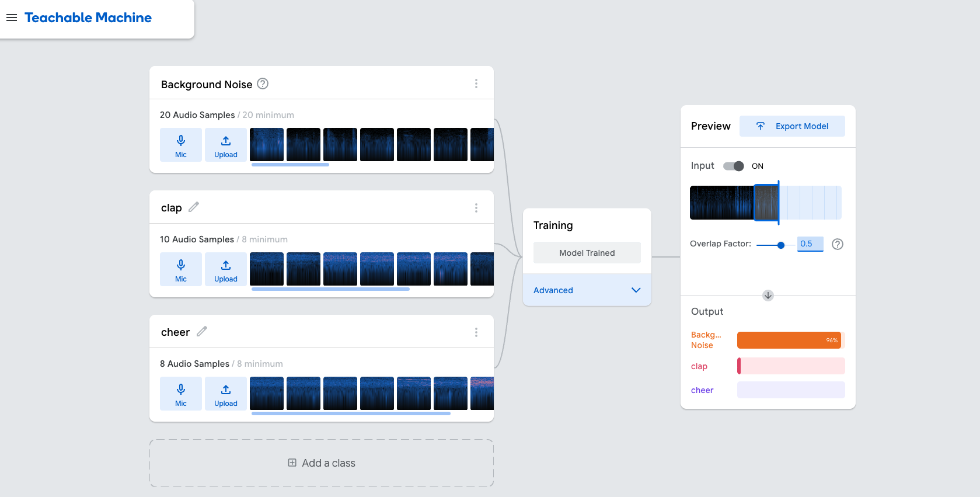Toggle the Input switch off
The image size is (980, 497).
tap(734, 166)
